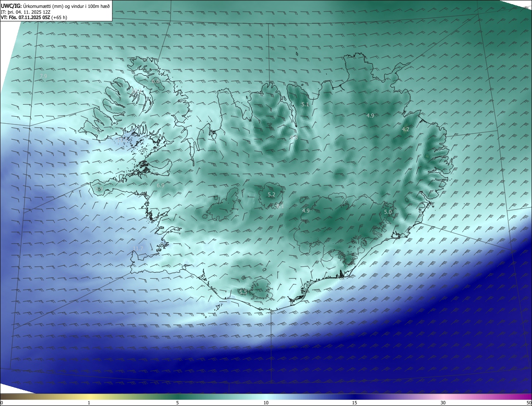Click the 5 tick label on color scale

(177, 403)
